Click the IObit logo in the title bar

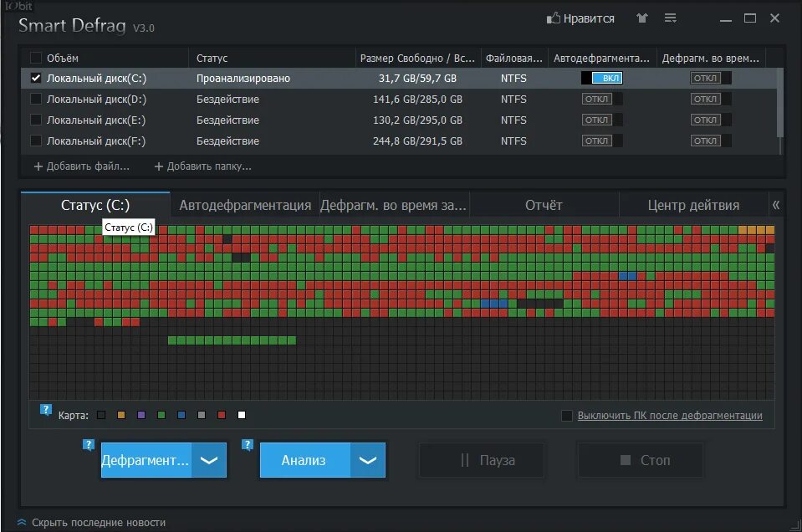coord(18,6)
